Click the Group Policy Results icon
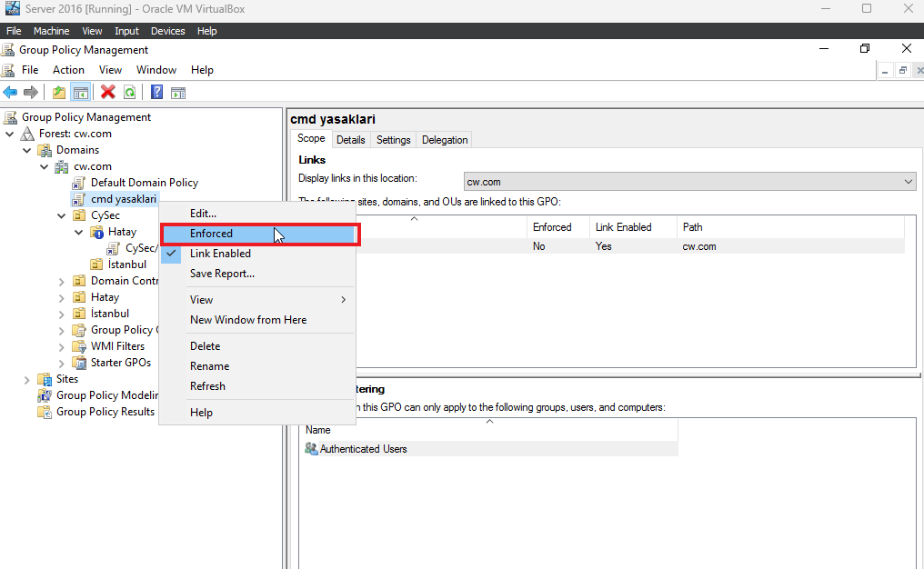This screenshot has height=569, width=924. [x=45, y=412]
